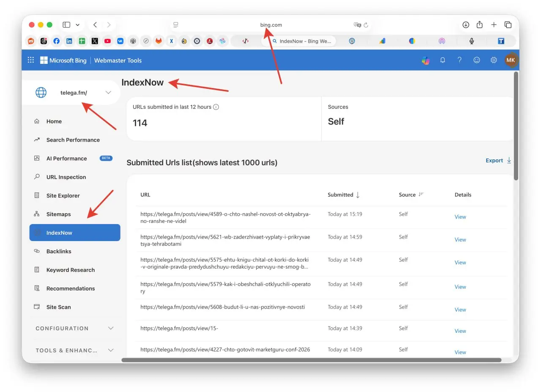Open the compass icon pinned tab
The height and width of the screenshot is (392, 541).
(x=146, y=41)
